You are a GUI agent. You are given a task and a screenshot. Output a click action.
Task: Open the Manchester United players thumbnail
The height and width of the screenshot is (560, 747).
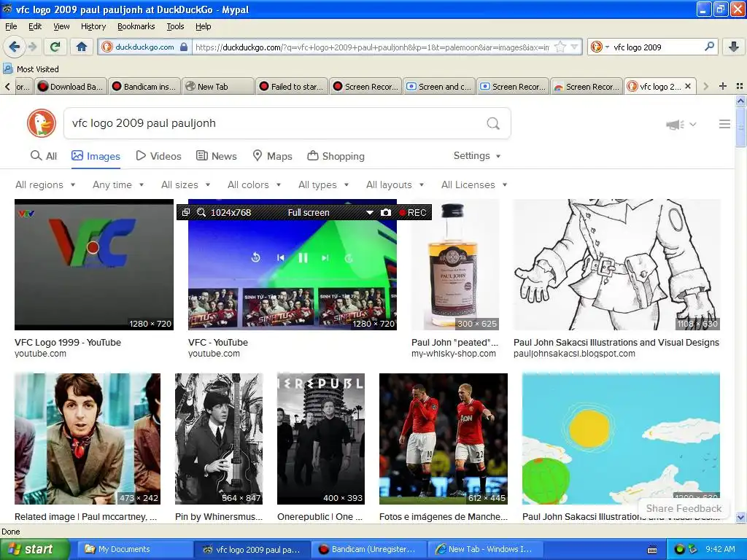[x=443, y=438]
